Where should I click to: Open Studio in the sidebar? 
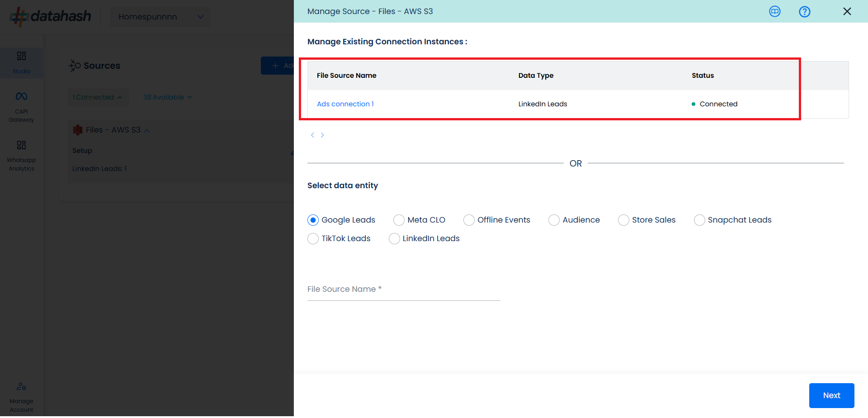click(x=21, y=62)
